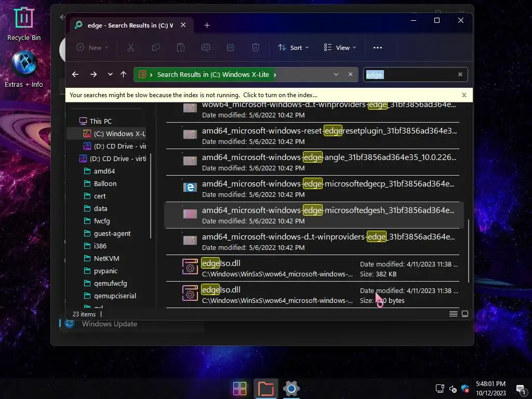Select the edgeresetplugin folder result
The image size is (532, 399).
313,136
